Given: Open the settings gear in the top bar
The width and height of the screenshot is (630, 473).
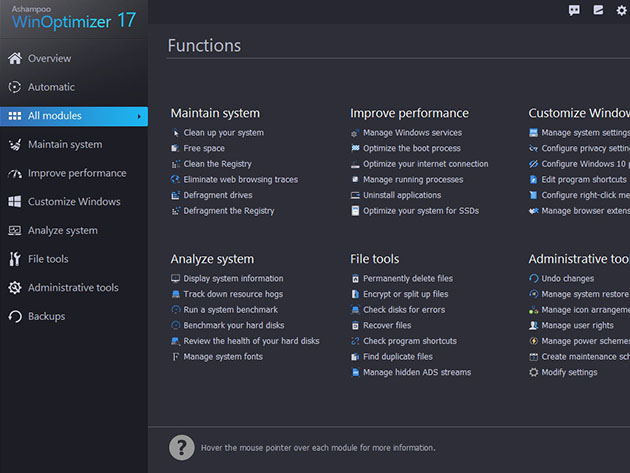Looking at the screenshot, I should [622, 10].
